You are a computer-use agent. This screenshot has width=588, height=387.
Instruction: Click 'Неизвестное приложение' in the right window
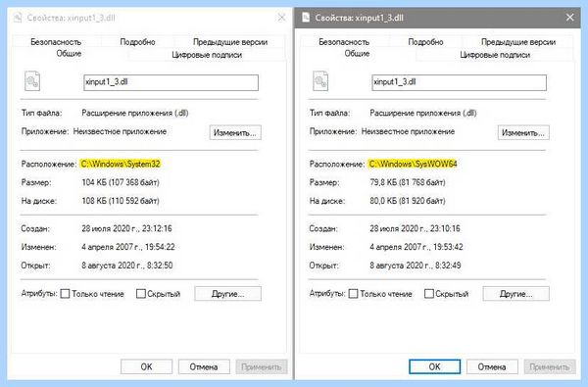408,131
